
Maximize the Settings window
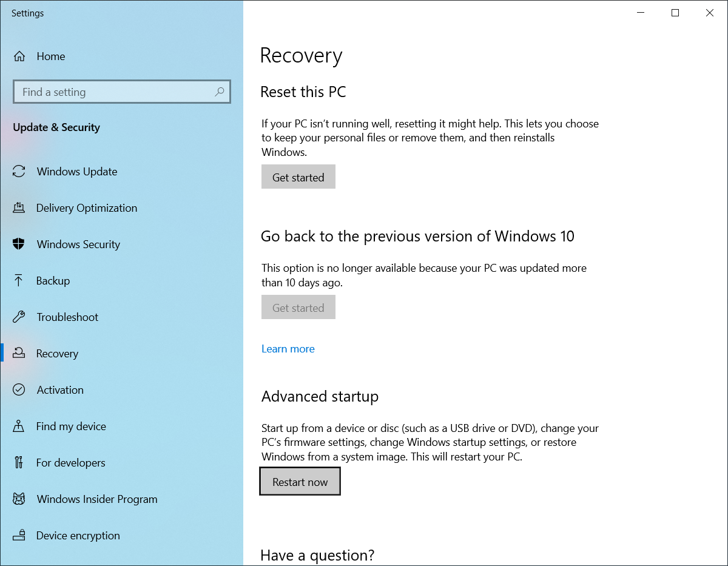pyautogui.click(x=675, y=13)
